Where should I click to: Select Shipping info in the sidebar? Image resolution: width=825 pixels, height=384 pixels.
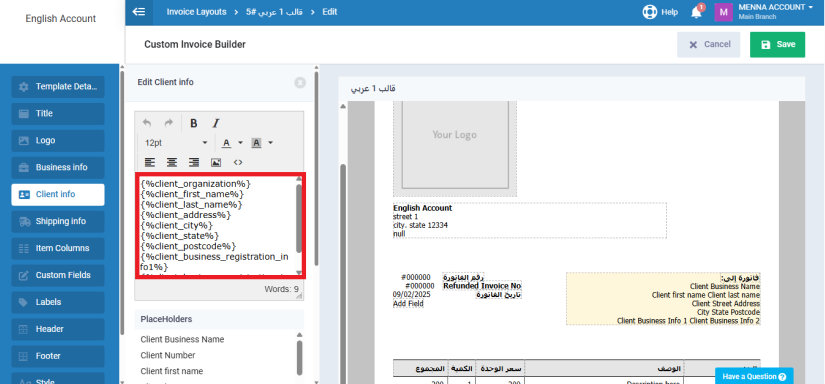coord(58,221)
